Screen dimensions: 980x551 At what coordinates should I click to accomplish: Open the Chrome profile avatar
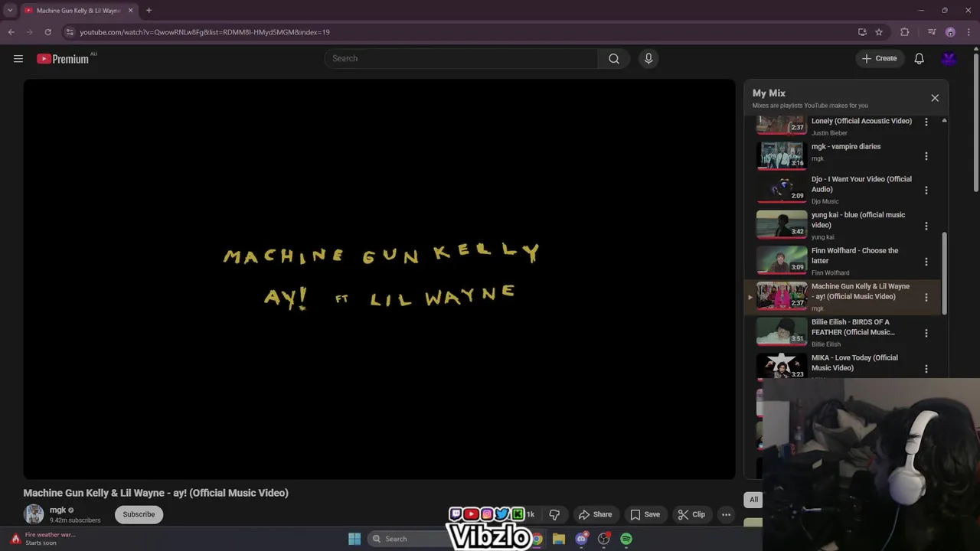pyautogui.click(x=950, y=32)
